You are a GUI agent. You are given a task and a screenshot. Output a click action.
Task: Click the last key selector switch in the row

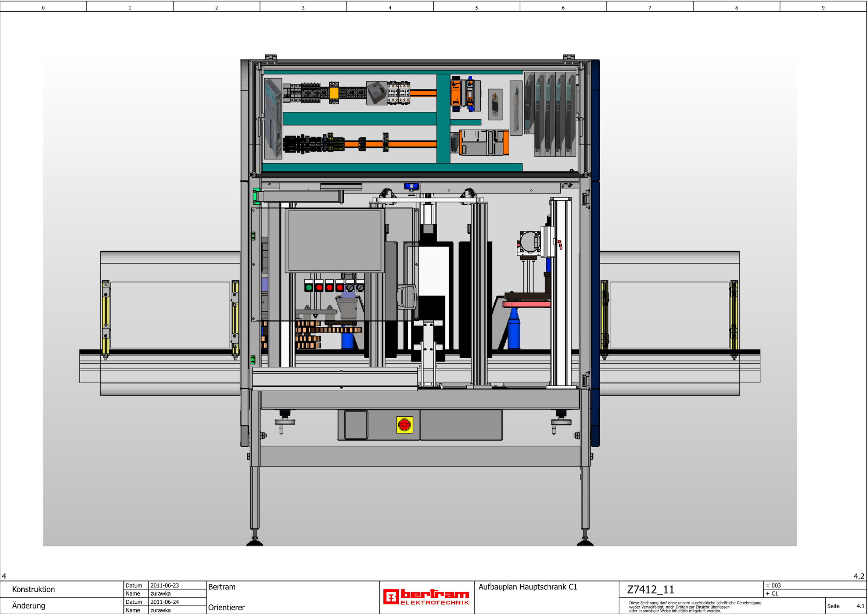pos(360,287)
